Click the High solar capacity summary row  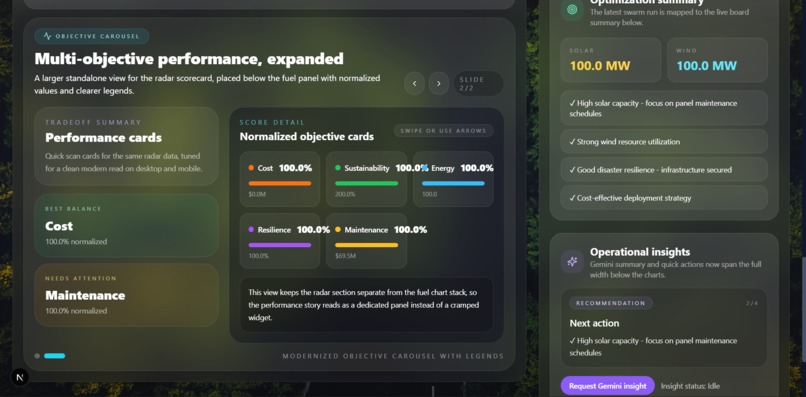[664, 108]
